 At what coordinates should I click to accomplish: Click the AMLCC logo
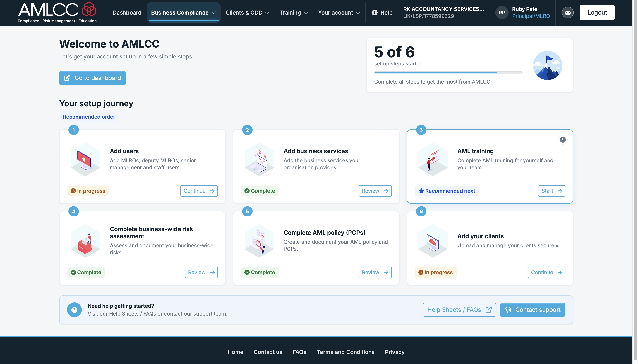(x=57, y=13)
